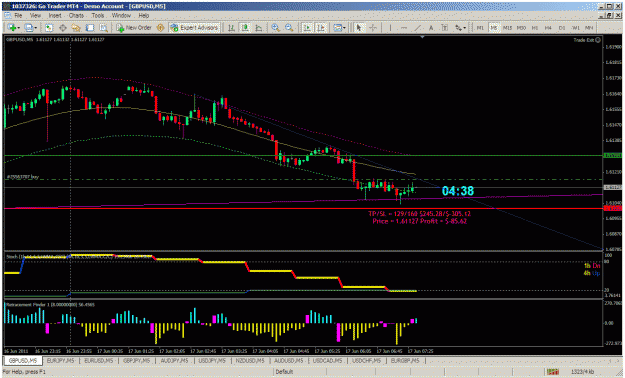The image size is (625, 378).
Task: Switch chart to line chart icon
Action: point(259,28)
